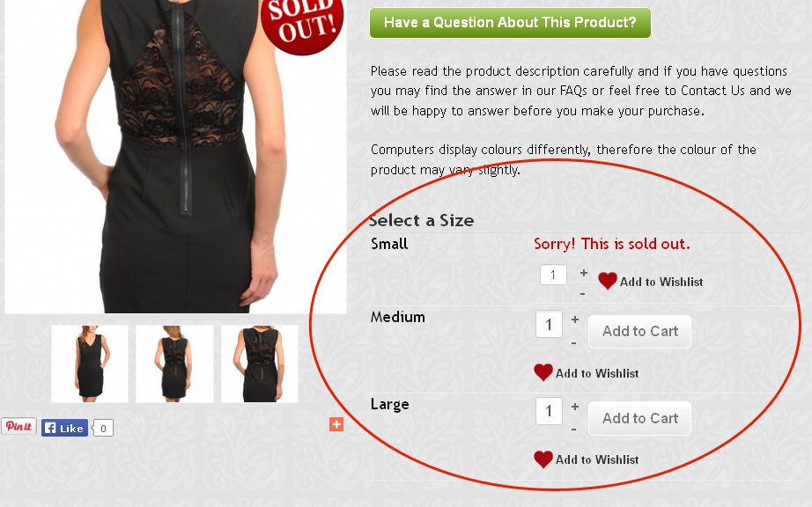Image resolution: width=812 pixels, height=507 pixels.
Task: Click the Facebook Like button
Action: (x=65, y=428)
